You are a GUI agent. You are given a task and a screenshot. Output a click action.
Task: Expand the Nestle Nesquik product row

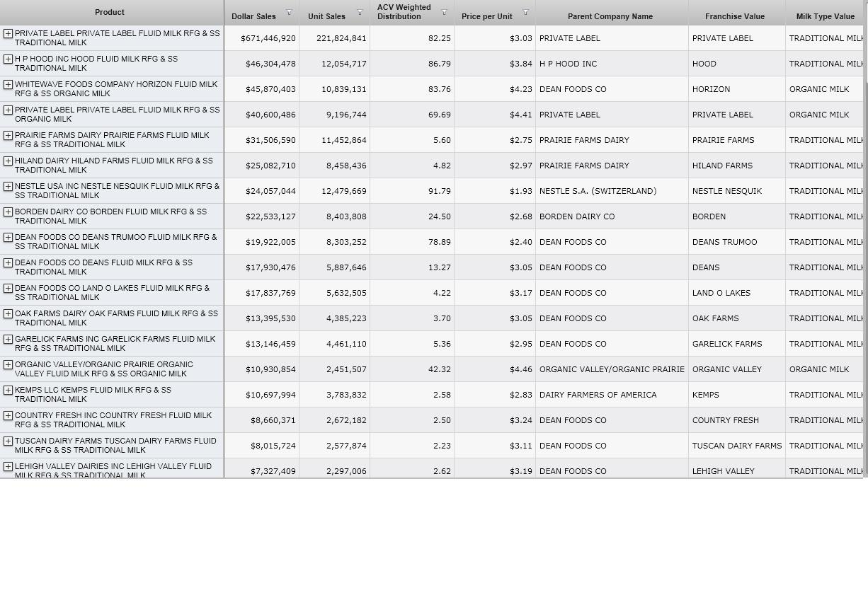[x=8, y=187]
